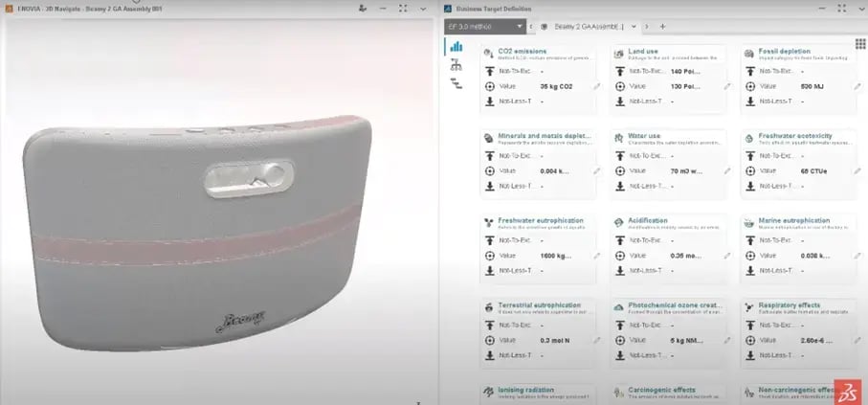Screen dimensions: 868x405
Task: Maximize the ENOVIA 3D Navigate widget
Action: coord(403,9)
